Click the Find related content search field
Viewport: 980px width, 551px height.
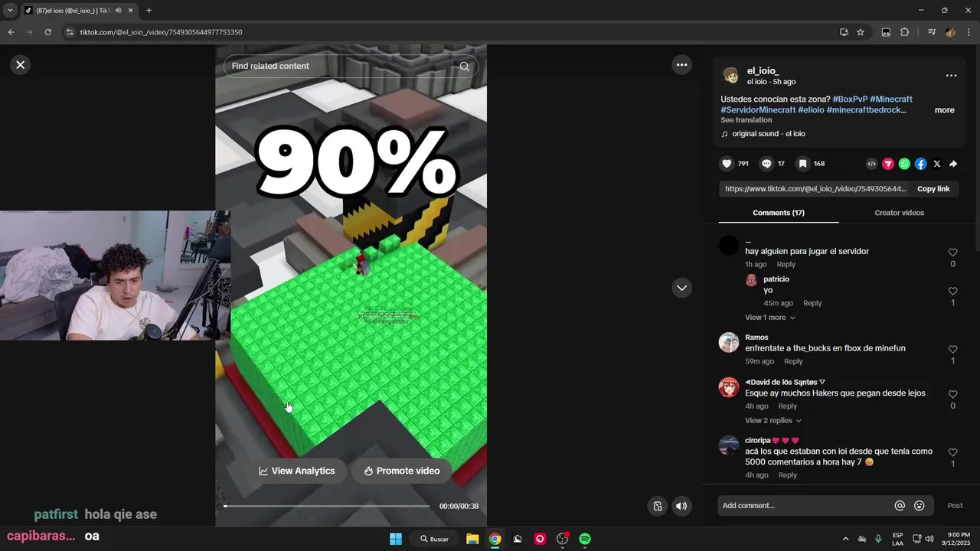tap(341, 67)
